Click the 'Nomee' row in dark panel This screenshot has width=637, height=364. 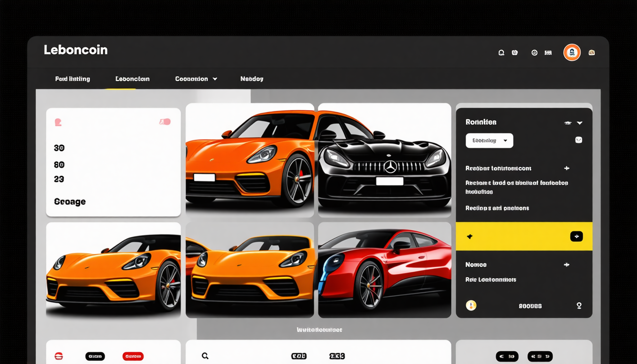pos(476,264)
